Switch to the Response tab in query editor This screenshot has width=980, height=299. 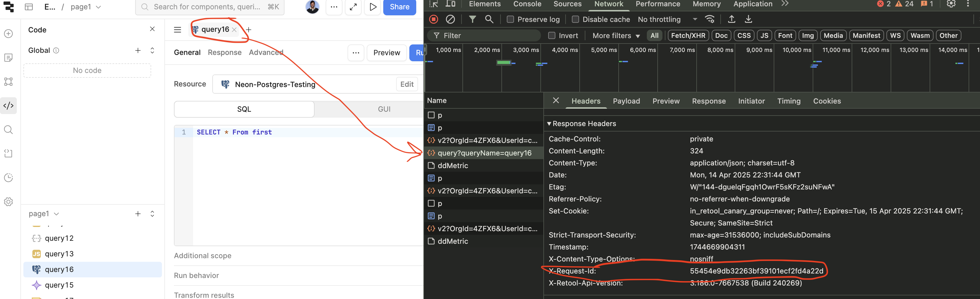(x=224, y=53)
